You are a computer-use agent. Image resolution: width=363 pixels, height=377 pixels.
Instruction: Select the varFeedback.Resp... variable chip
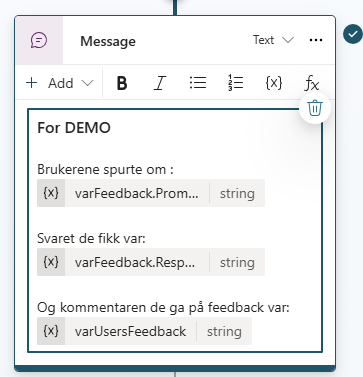[x=151, y=262]
